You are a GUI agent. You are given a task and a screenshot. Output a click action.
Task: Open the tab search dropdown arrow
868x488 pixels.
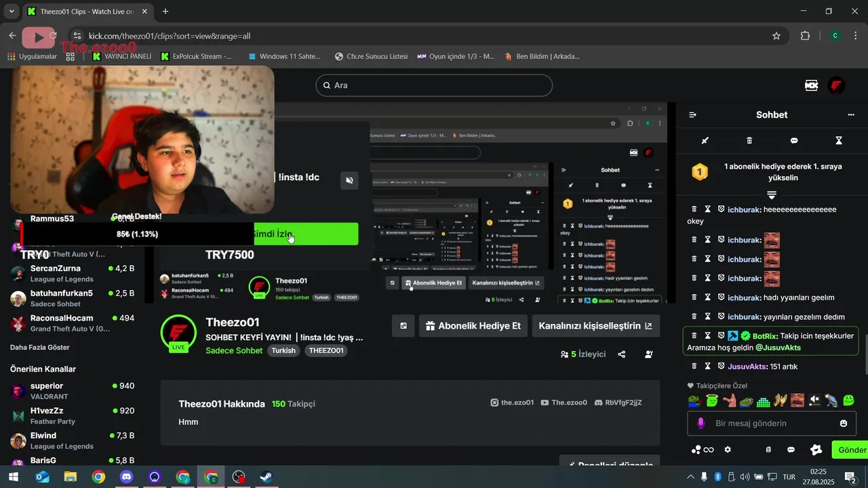[x=11, y=12]
